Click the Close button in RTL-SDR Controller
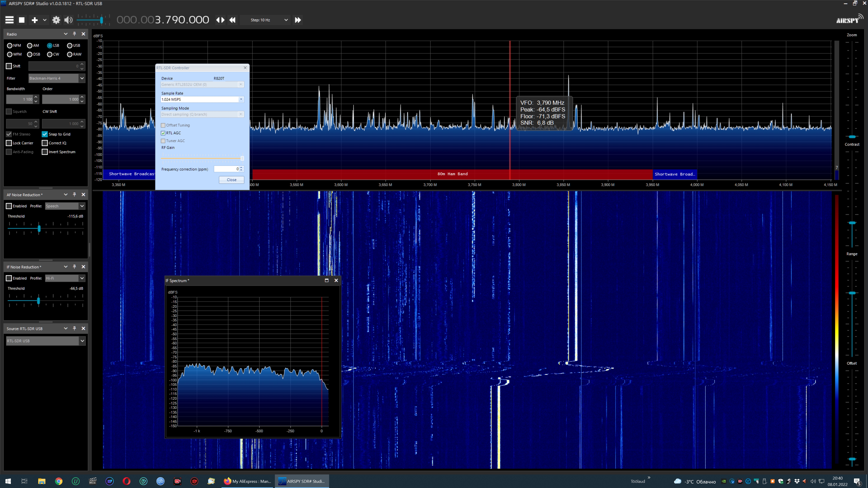This screenshot has height=488, width=868. click(x=231, y=180)
